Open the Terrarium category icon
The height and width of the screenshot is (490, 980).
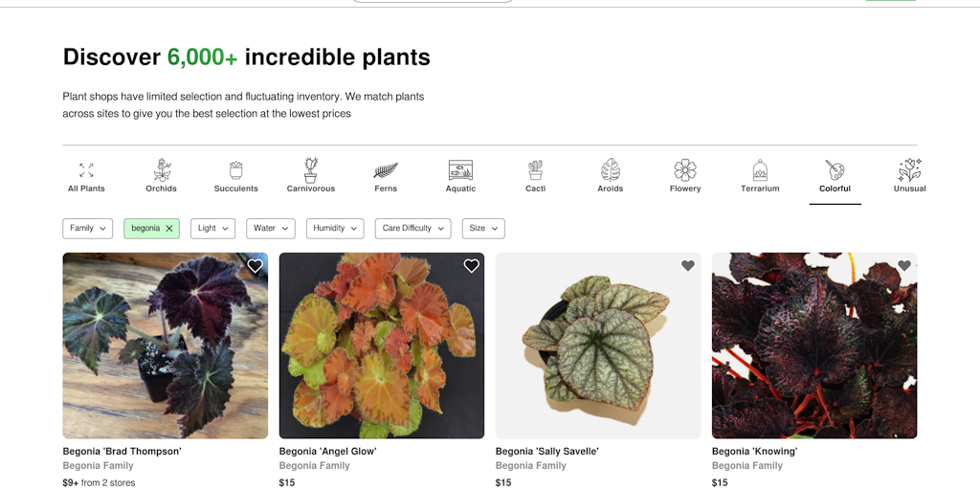pyautogui.click(x=760, y=171)
